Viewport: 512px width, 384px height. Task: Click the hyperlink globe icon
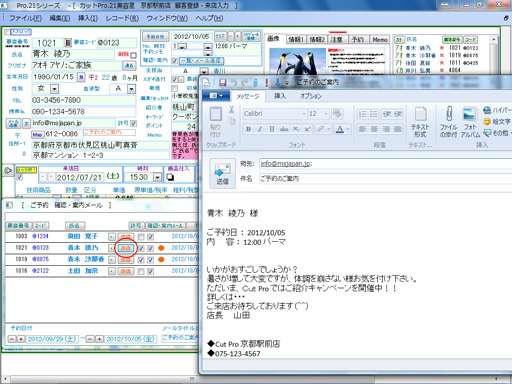[x=487, y=110]
